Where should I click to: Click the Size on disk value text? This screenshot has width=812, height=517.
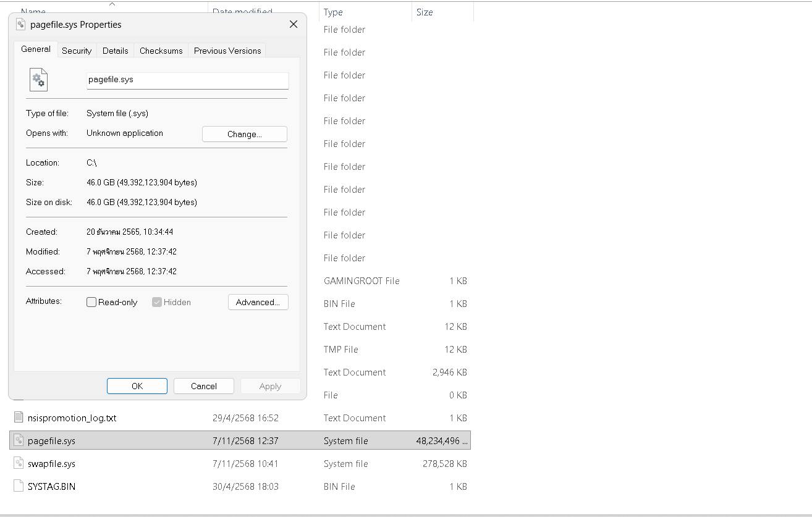(142, 202)
